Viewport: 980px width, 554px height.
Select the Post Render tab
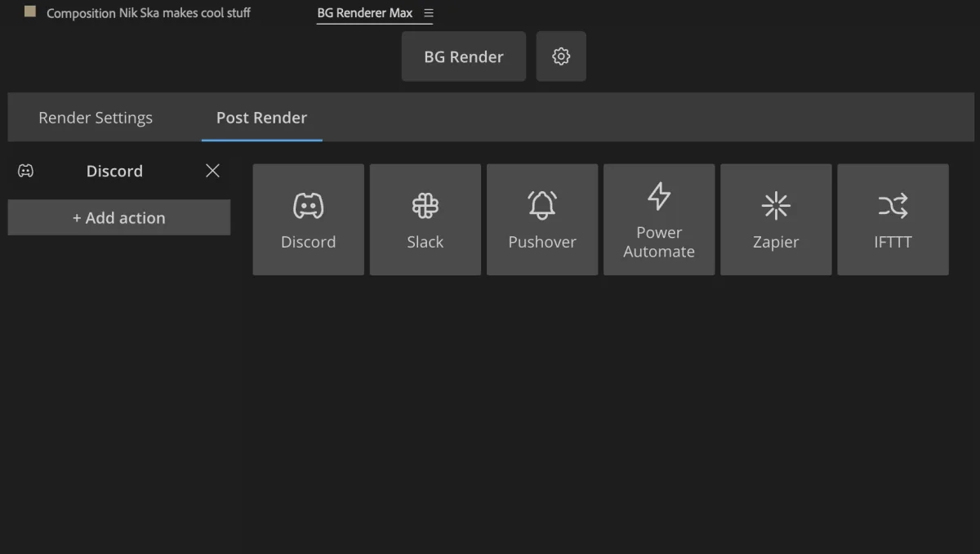pos(261,118)
